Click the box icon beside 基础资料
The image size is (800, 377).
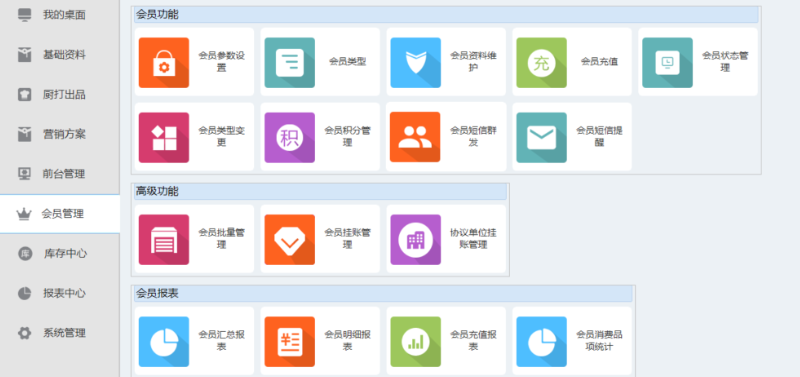(x=24, y=55)
